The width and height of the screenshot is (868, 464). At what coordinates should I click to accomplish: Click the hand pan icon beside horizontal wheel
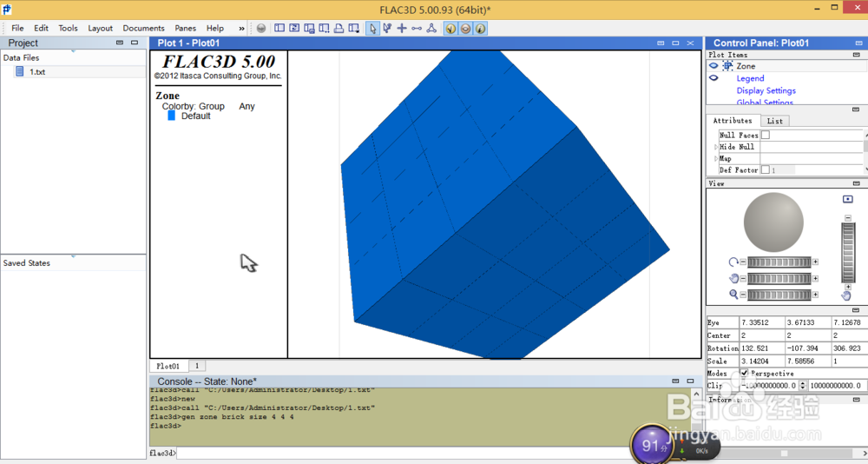point(733,278)
